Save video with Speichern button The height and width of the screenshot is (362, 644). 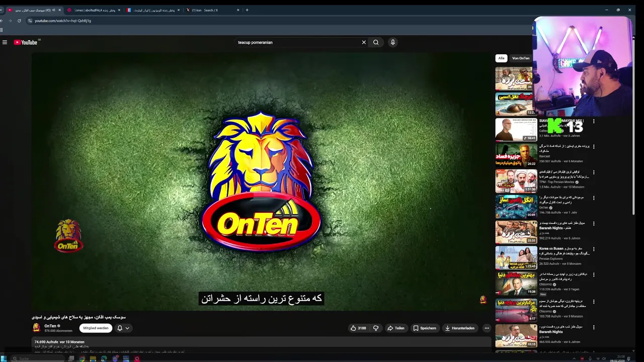click(425, 328)
